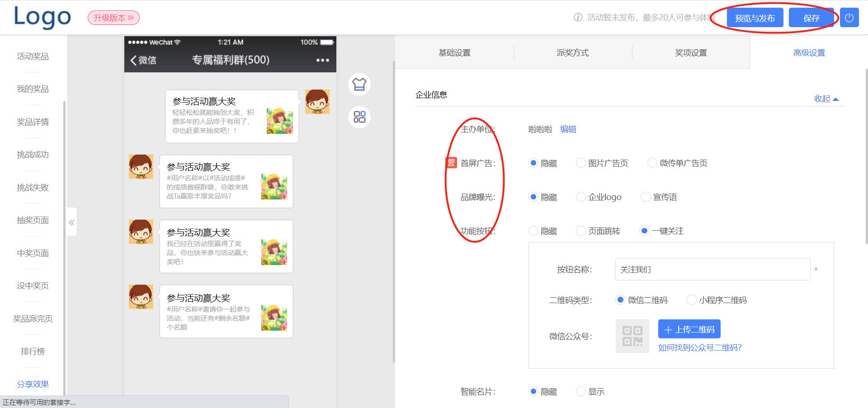Click the right settings panel scrollbar
868x408 pixels.
pos(866,156)
